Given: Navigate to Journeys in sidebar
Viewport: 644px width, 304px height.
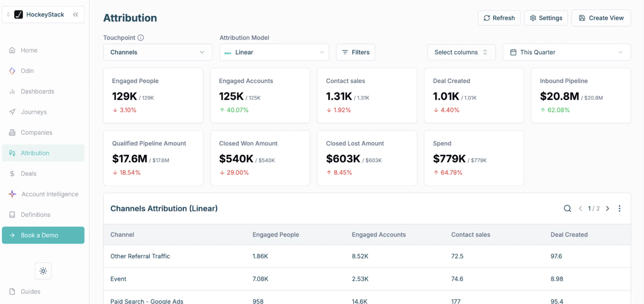Looking at the screenshot, I should click(34, 112).
